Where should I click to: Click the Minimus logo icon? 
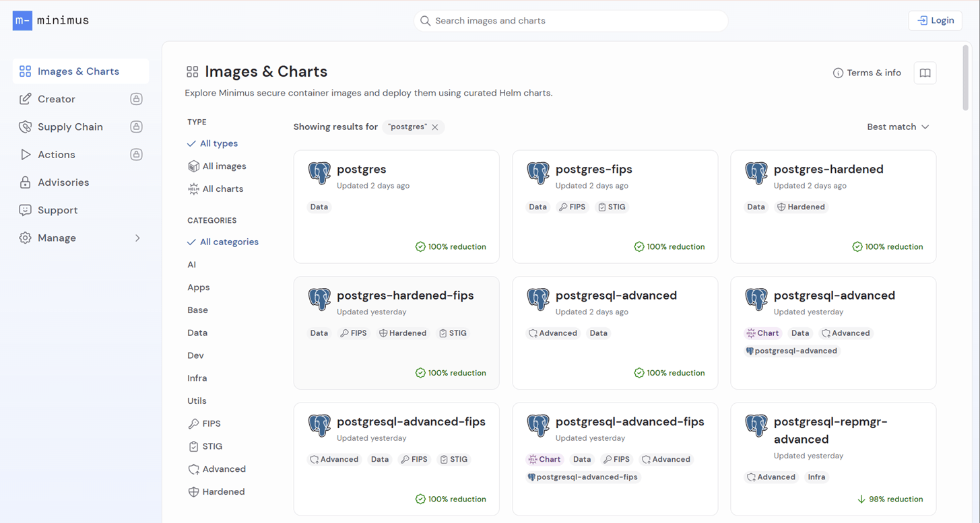coord(22,21)
